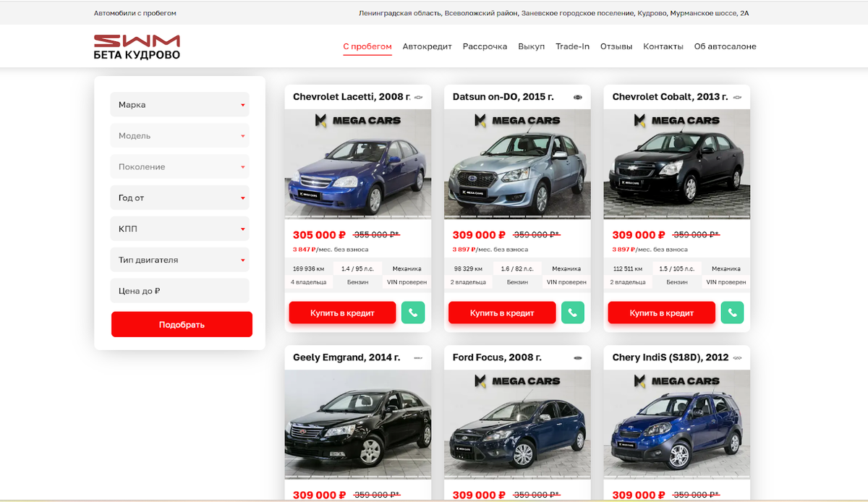Image resolution: width=868 pixels, height=502 pixels.
Task: Open the Chevrolet Cobalt, 2013 г. title link
Action: 671,97
